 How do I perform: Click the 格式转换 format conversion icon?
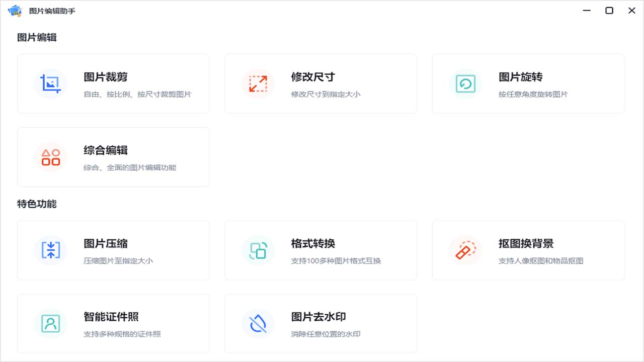(258, 250)
